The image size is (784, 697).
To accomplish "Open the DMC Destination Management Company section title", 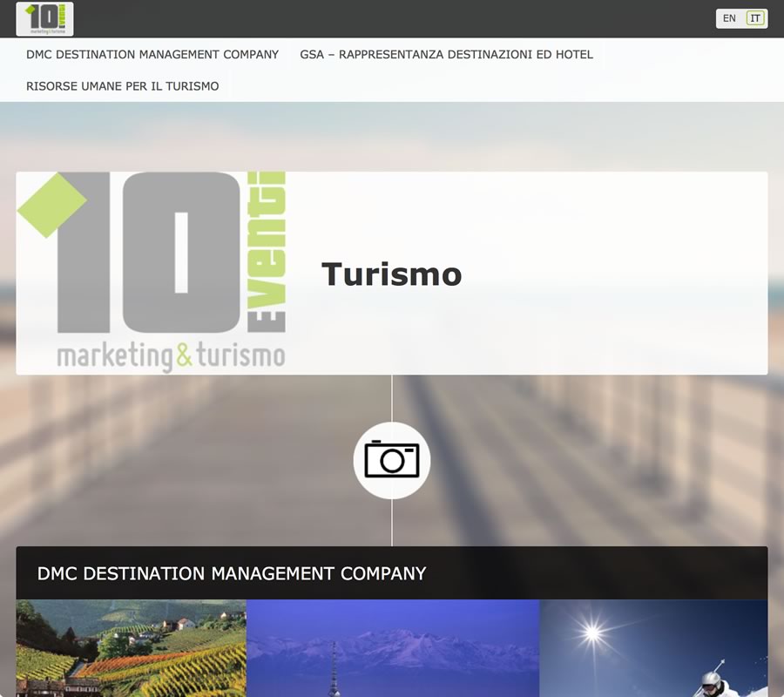I will 232,573.
